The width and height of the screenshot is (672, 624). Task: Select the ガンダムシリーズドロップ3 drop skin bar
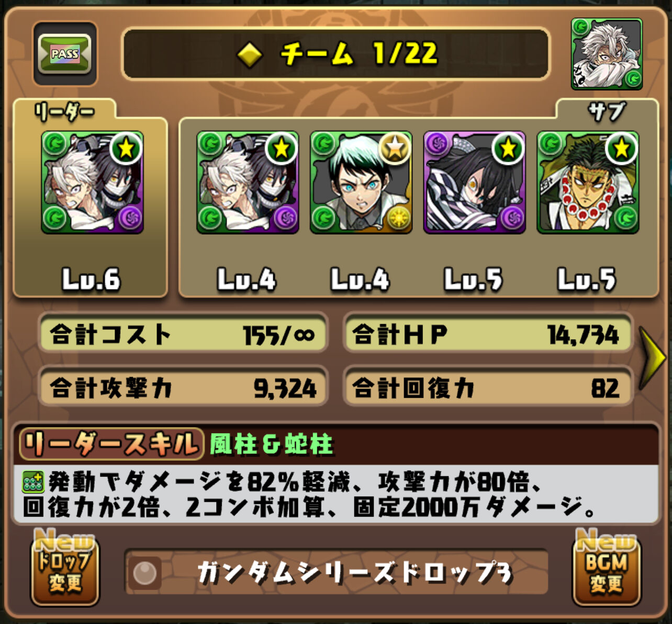coord(336,573)
